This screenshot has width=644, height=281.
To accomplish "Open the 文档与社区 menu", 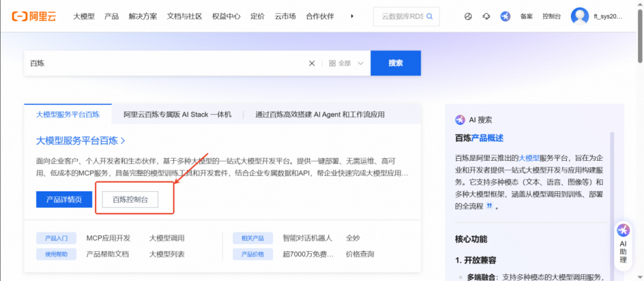I will click(x=184, y=17).
